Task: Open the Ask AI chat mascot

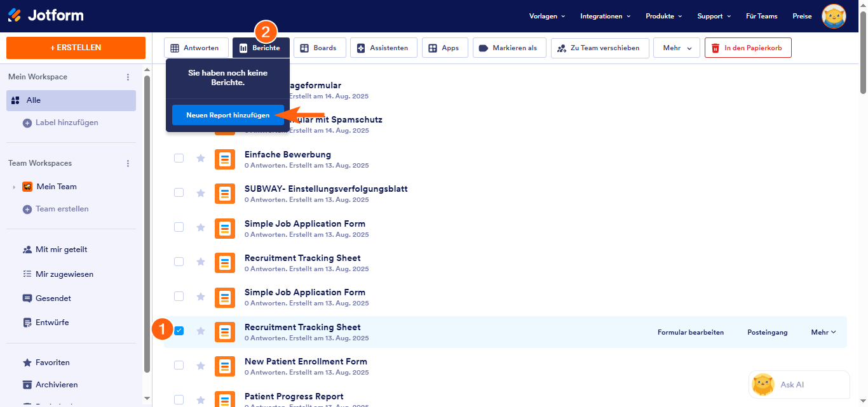Action: (763, 385)
